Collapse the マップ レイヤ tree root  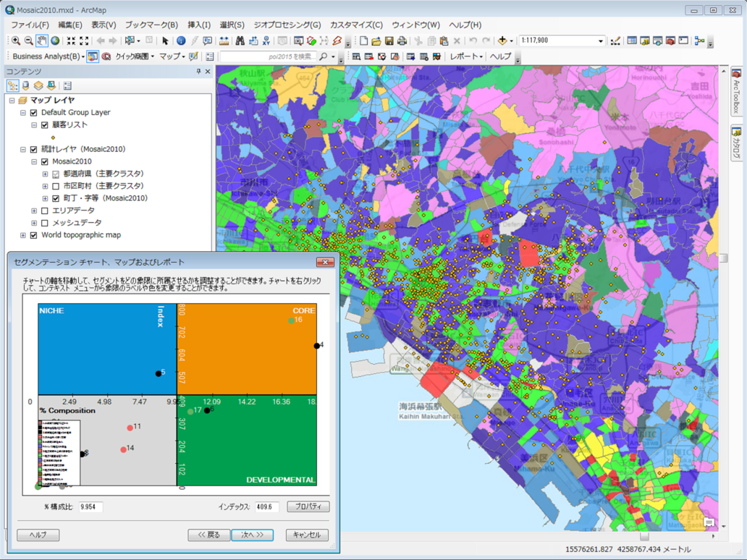(12, 101)
